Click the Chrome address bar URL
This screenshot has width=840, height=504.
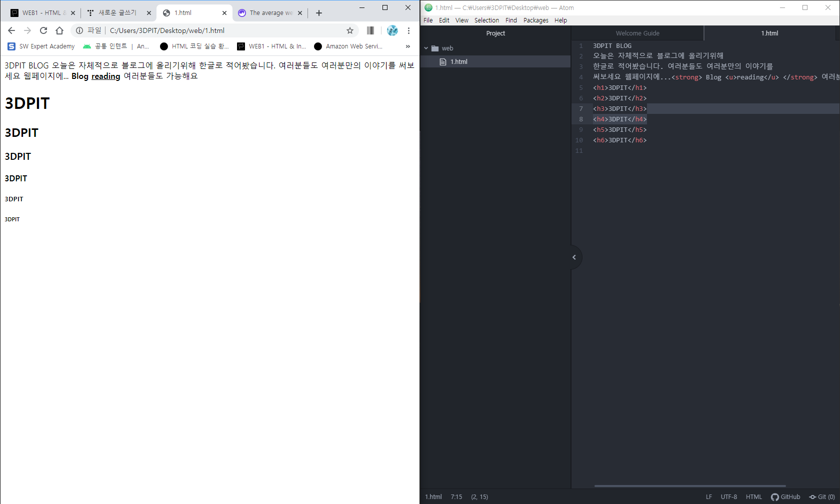[167, 30]
